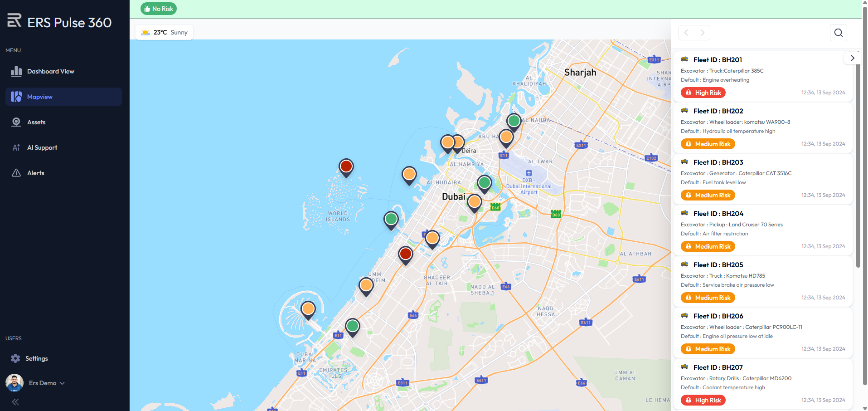Expand the Ers Demo user dropdown

(x=62, y=383)
